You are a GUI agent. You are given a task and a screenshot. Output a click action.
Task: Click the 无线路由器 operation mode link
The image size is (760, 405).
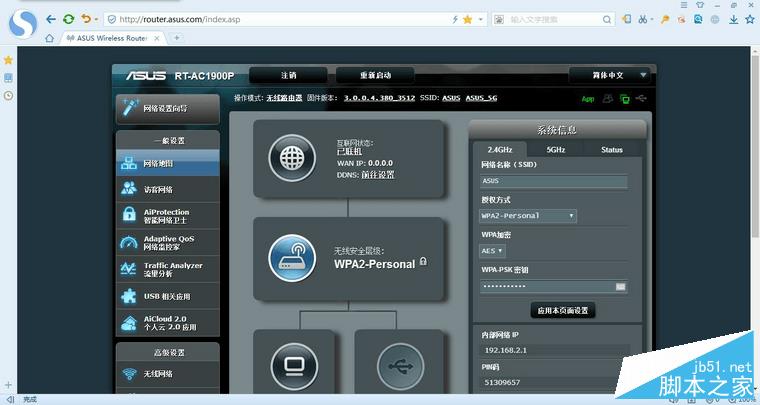tap(284, 98)
